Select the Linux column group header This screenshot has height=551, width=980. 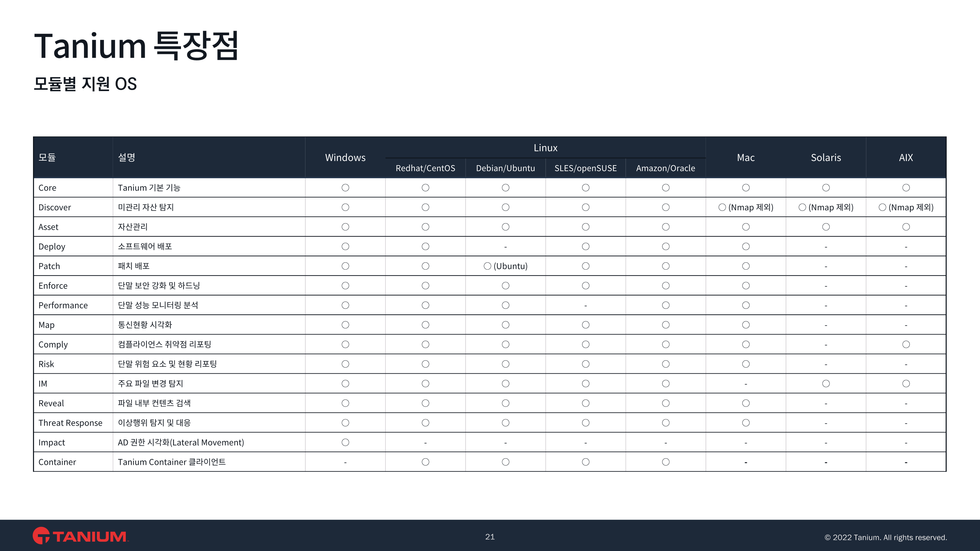pos(545,148)
